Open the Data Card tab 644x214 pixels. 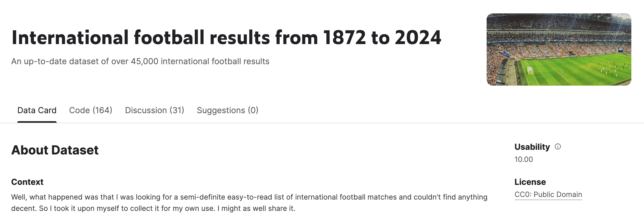click(37, 110)
